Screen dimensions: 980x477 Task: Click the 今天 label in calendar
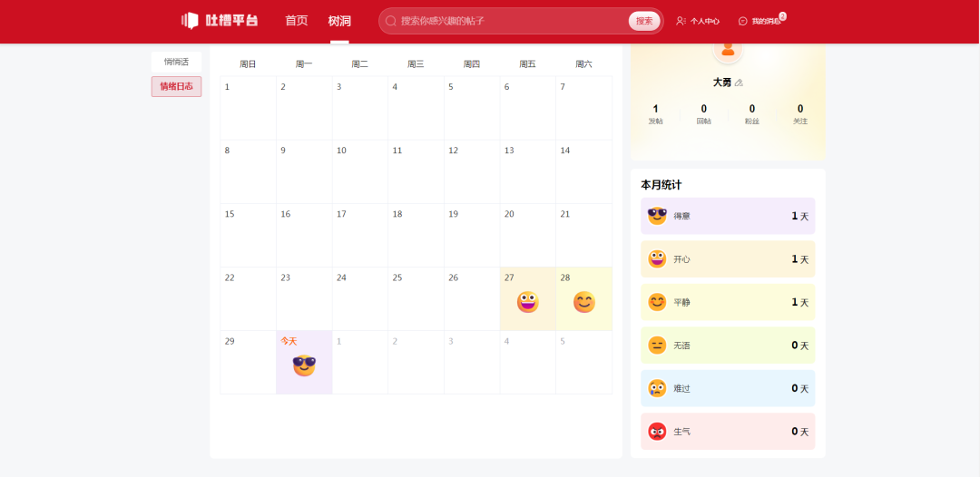click(x=289, y=341)
